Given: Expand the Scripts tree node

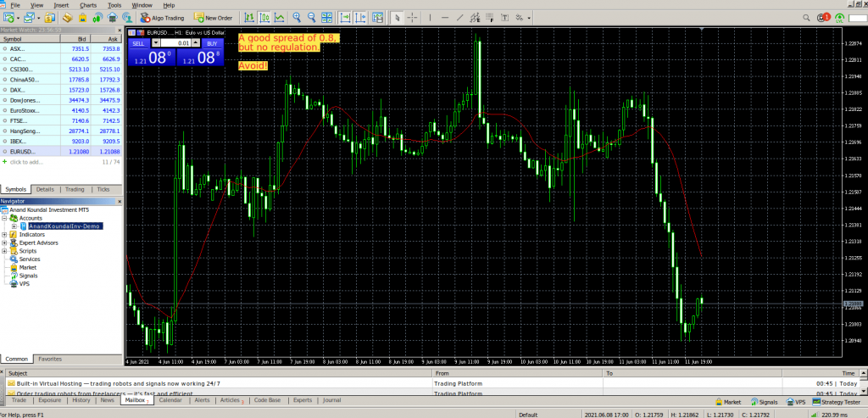Looking at the screenshot, I should click(x=4, y=251).
